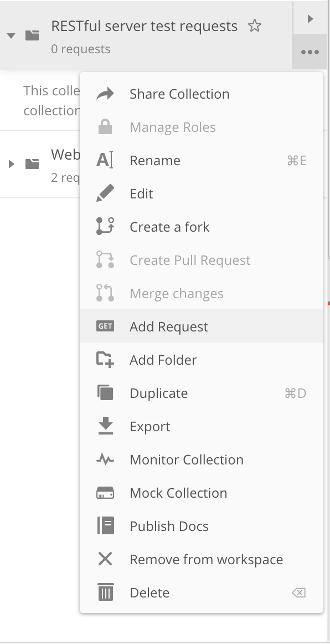Open collection details with right arrow button
Viewport: 330px width, 644px height.
pos(310,18)
